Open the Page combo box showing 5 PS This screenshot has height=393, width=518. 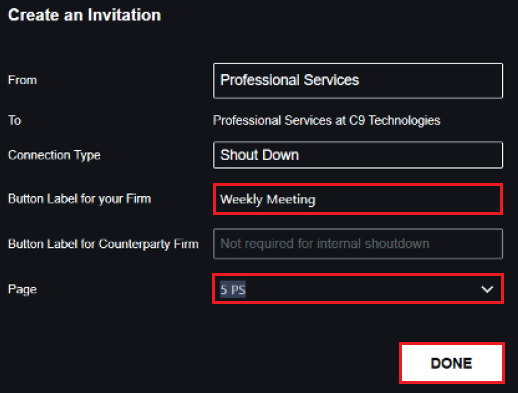(x=358, y=289)
